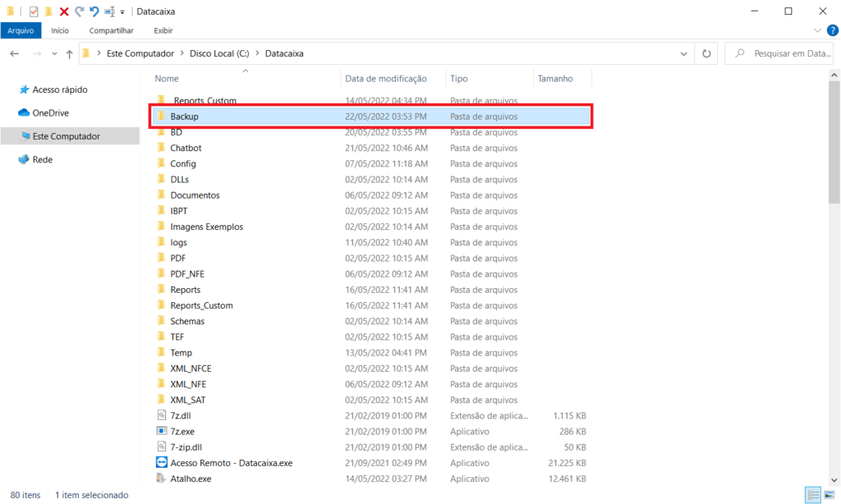Image resolution: width=841 pixels, height=504 pixels.
Task: Open the recent locations dropdown
Action: (x=53, y=53)
